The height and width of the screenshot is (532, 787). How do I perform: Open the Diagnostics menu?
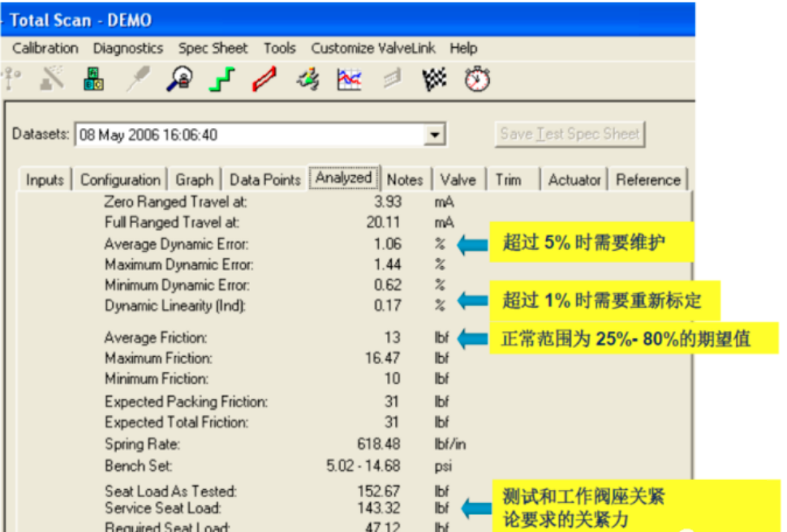click(127, 49)
